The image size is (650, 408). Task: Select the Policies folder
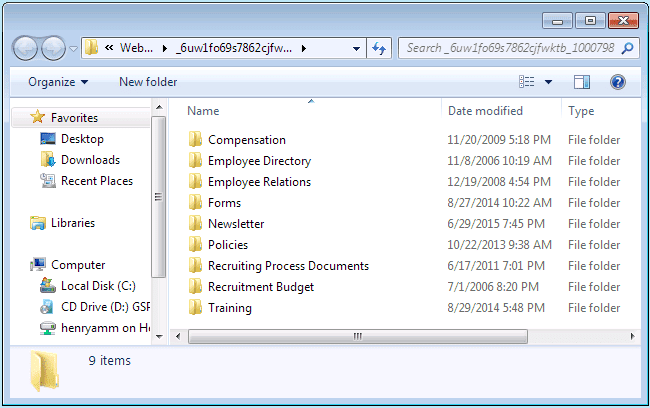[228, 245]
